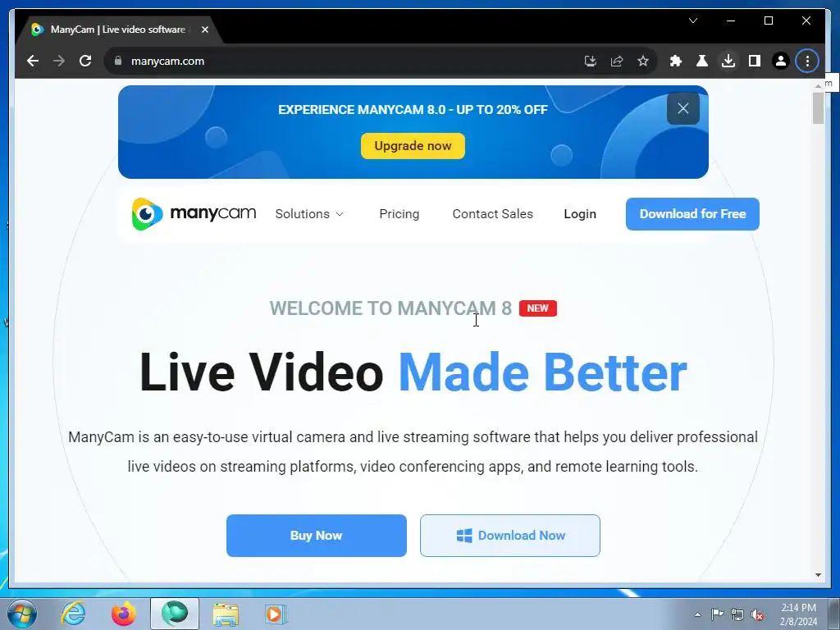Viewport: 840px width, 630px height.
Task: Open the Windows Start menu
Action: click(x=21, y=614)
